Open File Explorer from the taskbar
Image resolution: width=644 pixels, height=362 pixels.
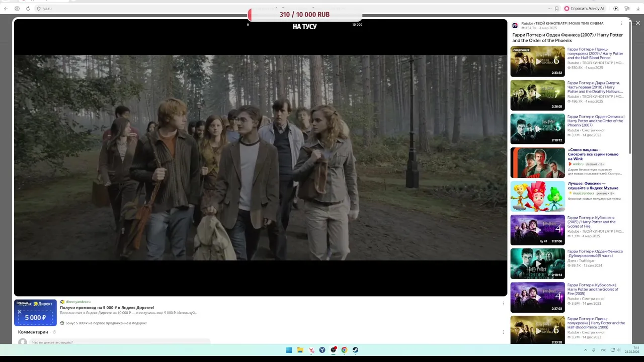point(300,350)
